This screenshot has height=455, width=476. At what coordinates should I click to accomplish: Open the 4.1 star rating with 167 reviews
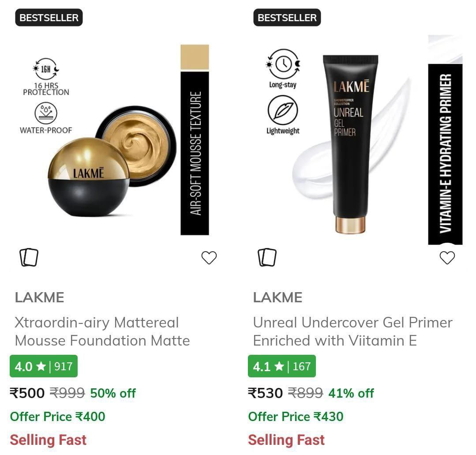(282, 366)
